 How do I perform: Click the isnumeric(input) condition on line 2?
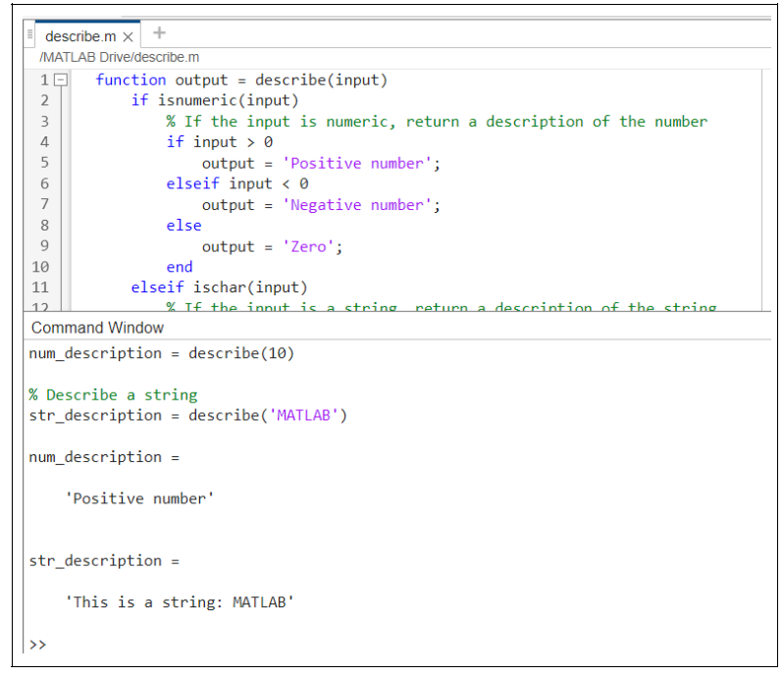pos(228,101)
